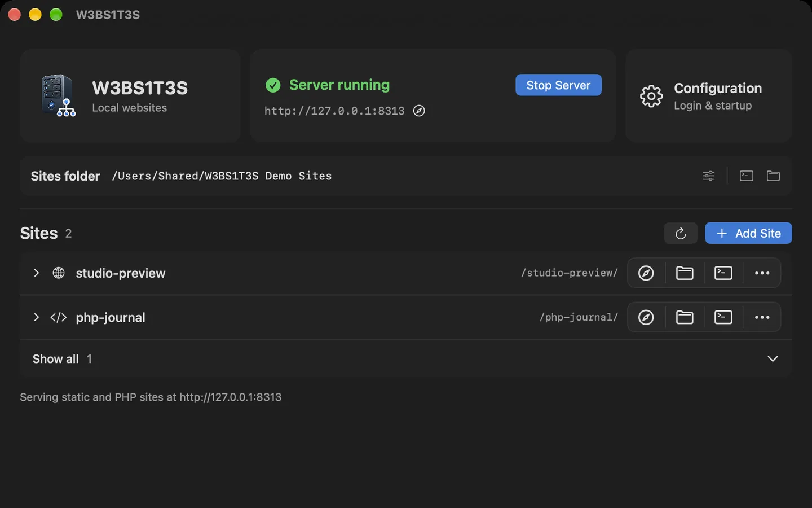The height and width of the screenshot is (508, 812).
Task: Open sites folder settings sliders icon
Action: [709, 176]
